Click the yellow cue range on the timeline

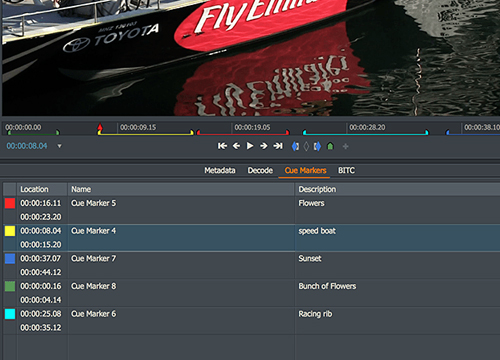[145, 134]
